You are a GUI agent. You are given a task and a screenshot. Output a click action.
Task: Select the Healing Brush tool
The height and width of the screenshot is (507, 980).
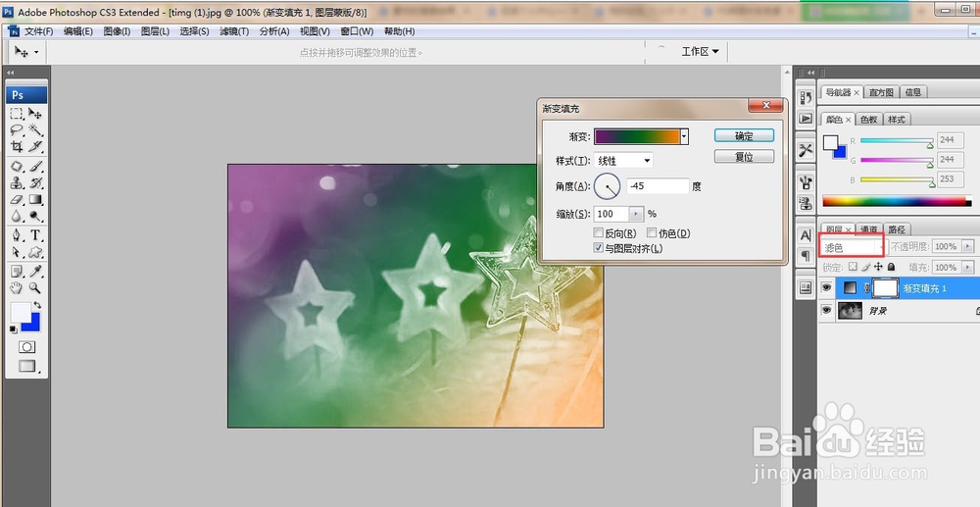point(17,167)
